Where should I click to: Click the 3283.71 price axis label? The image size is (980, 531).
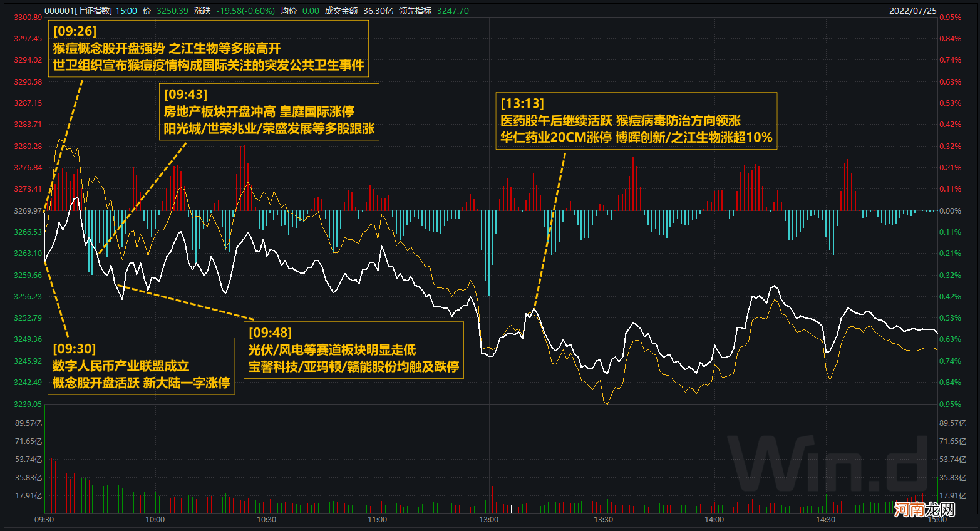(28, 125)
